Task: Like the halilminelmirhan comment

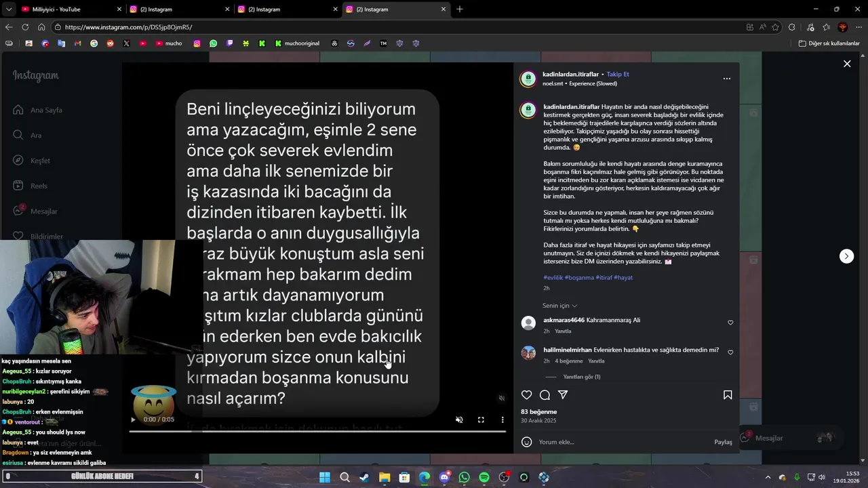Action: (x=730, y=352)
